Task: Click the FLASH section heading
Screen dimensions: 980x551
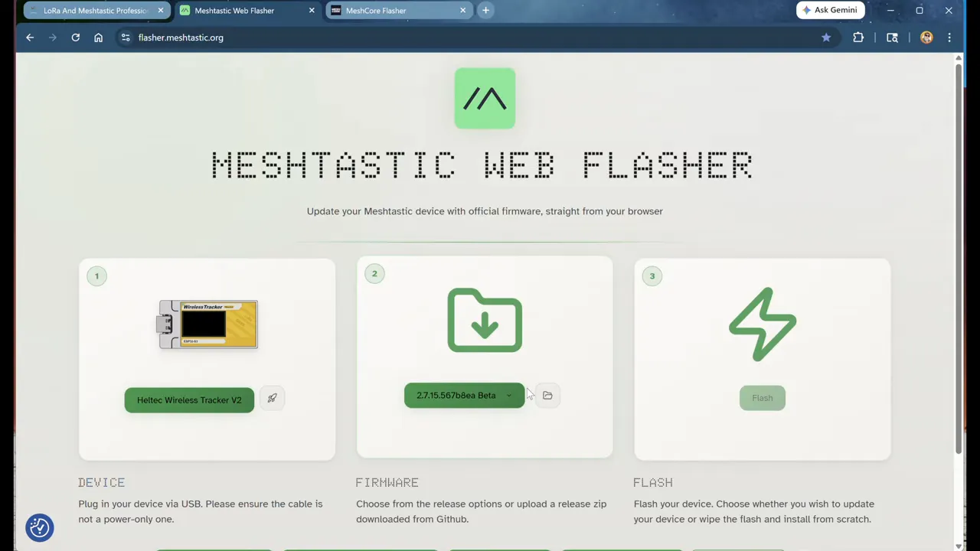Action: pyautogui.click(x=653, y=482)
